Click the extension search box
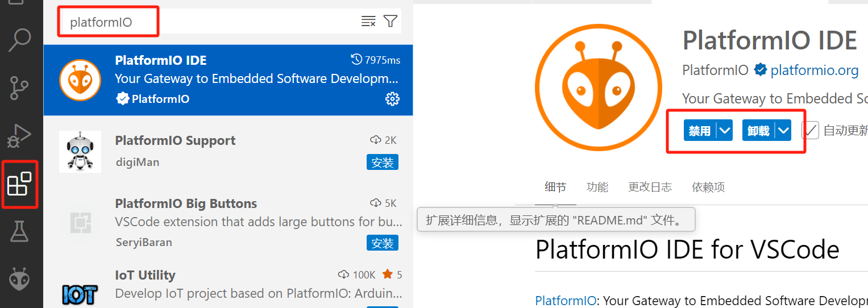 (230, 22)
